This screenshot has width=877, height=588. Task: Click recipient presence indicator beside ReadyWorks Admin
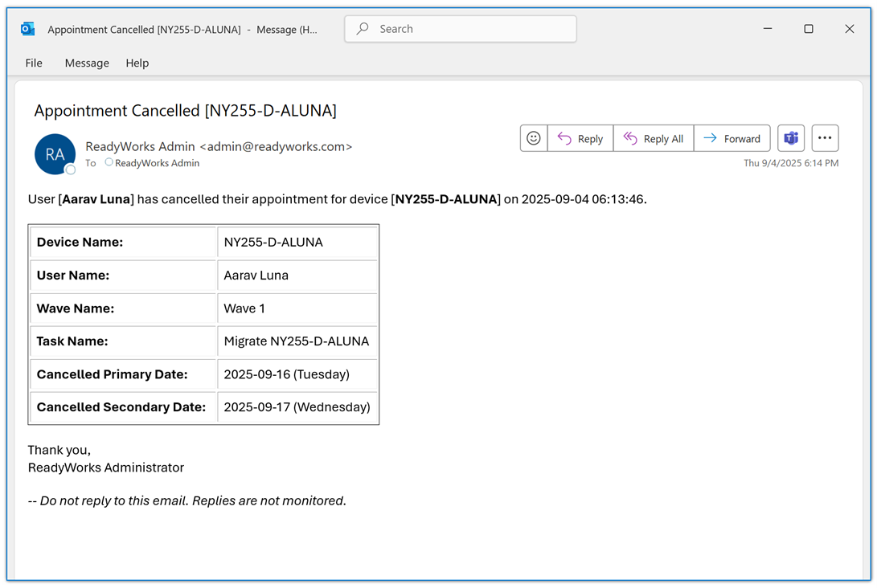(x=109, y=162)
